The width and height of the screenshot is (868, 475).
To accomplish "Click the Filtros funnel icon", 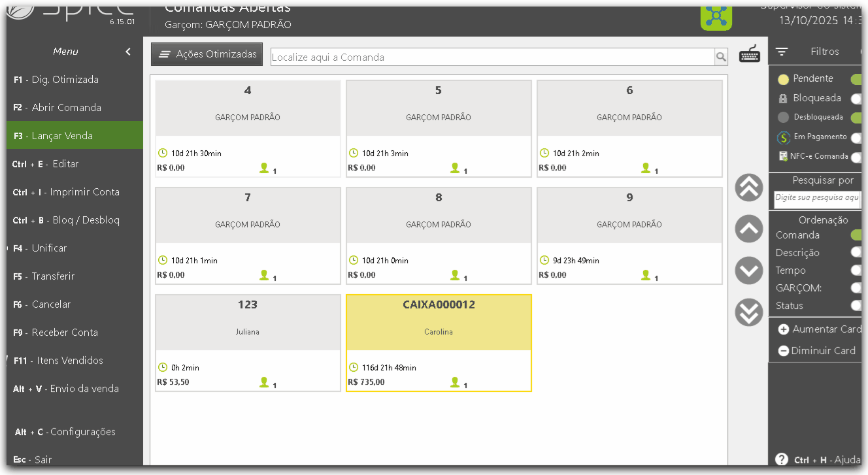I will 782,52.
